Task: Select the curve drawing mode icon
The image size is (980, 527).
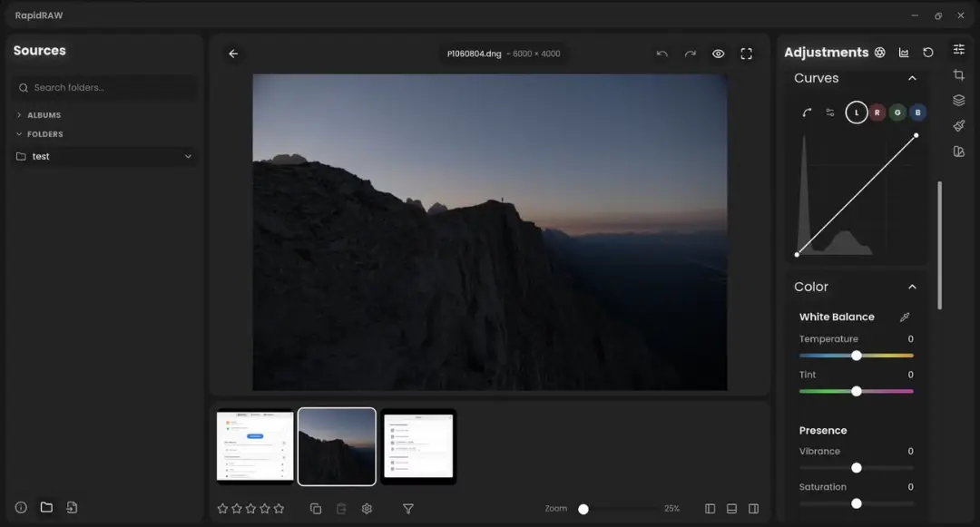Action: [807, 112]
